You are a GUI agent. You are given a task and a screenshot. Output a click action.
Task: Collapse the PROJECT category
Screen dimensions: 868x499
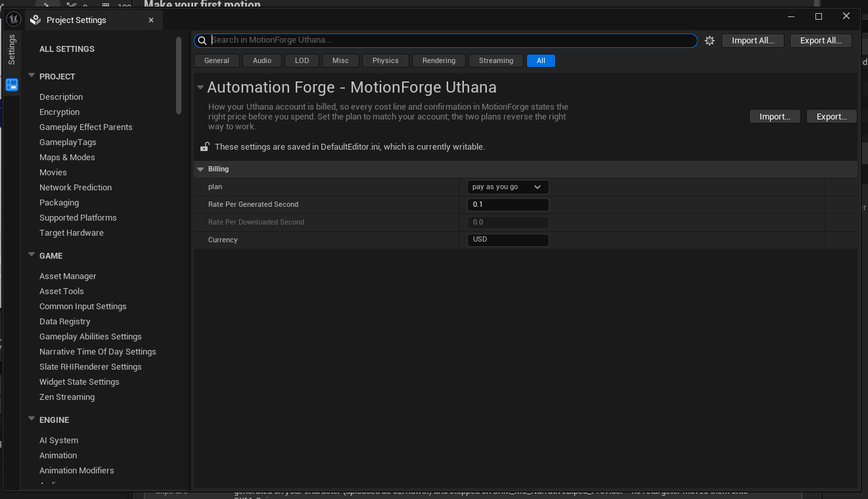click(x=32, y=76)
